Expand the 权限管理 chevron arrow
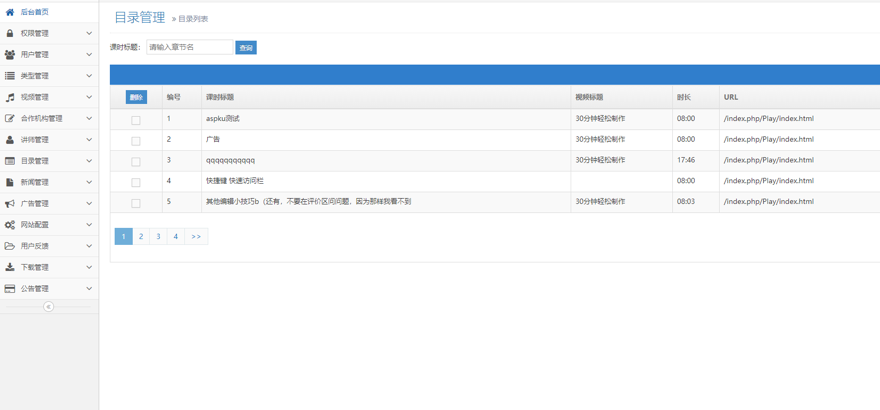The height and width of the screenshot is (410, 880). [x=89, y=33]
